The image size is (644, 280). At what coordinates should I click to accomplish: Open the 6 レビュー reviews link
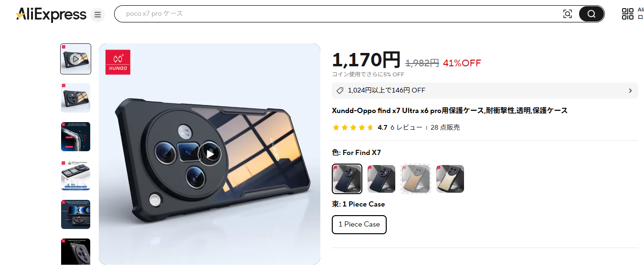[406, 127]
